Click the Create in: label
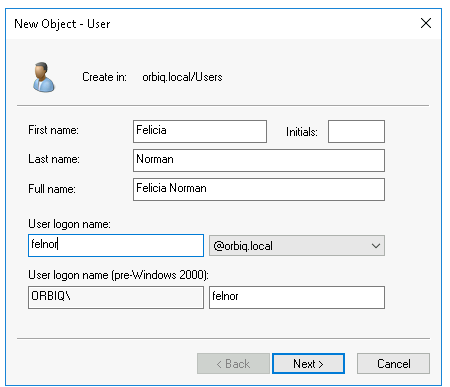The height and width of the screenshot is (387, 450). 104,77
